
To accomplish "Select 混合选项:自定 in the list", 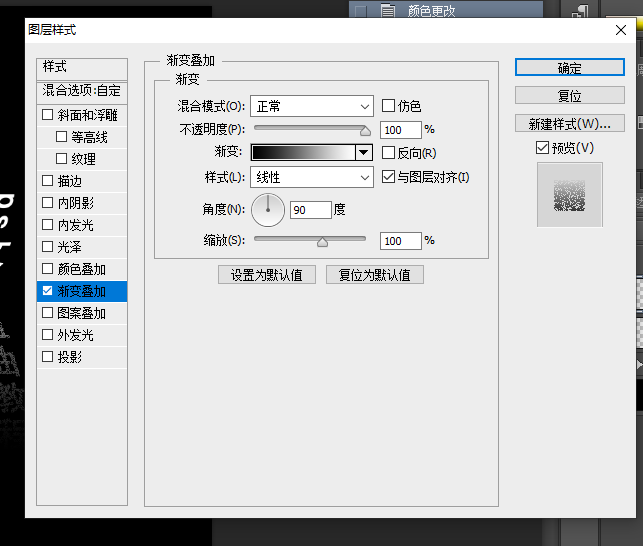I will [82, 92].
